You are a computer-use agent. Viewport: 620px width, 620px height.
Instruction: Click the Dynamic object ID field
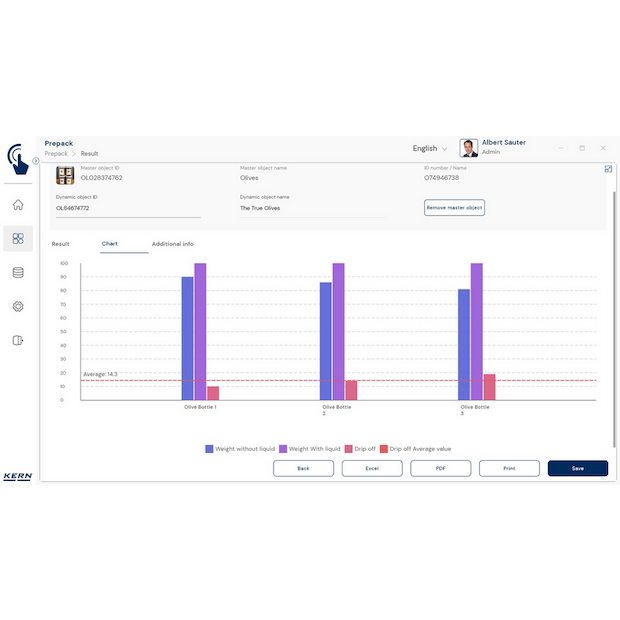(x=128, y=208)
